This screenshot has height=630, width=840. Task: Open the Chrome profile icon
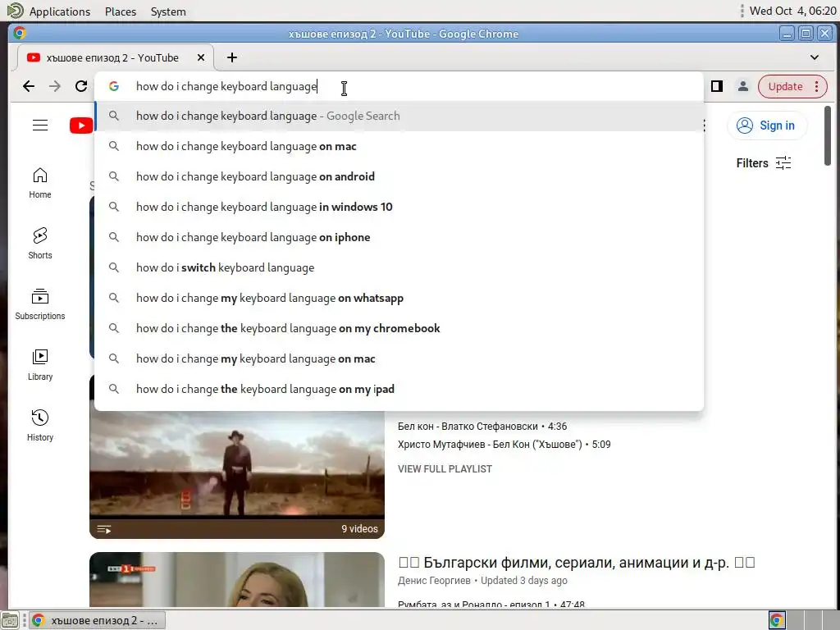[743, 86]
